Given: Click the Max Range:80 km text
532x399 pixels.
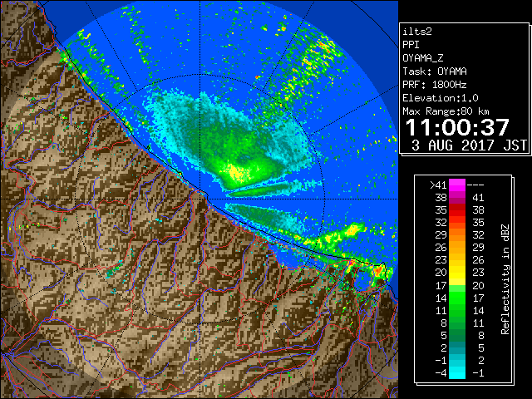Looking at the screenshot, I should click(446, 111).
